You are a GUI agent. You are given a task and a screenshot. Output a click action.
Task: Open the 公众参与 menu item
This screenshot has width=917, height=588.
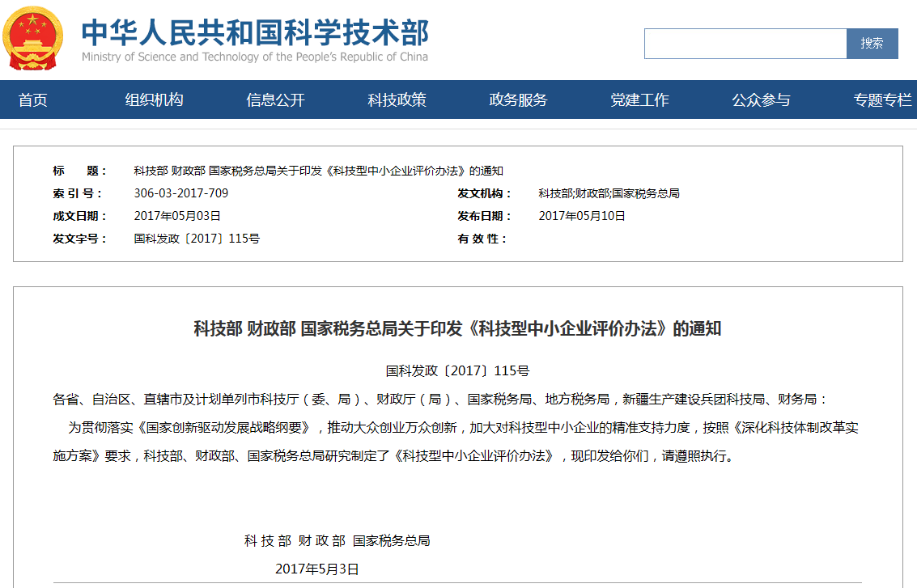pos(761,100)
